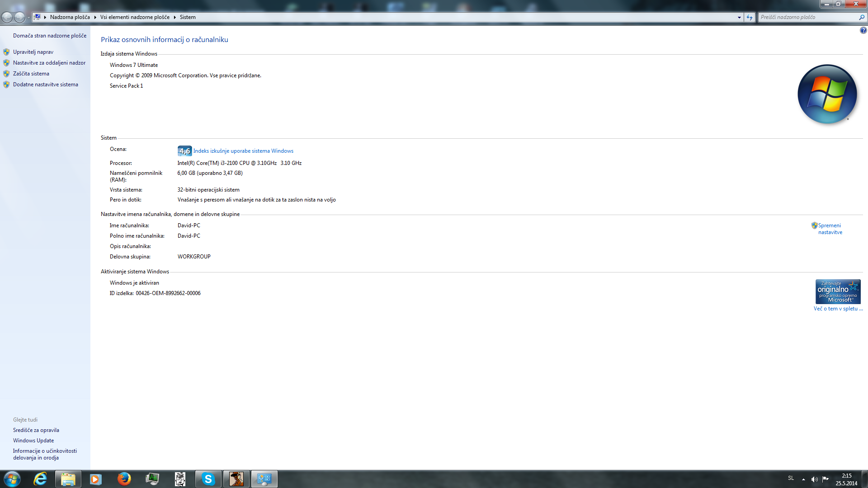Select the Control Panel taskbar button
Screen dimensions: 868x488
[x=264, y=479]
